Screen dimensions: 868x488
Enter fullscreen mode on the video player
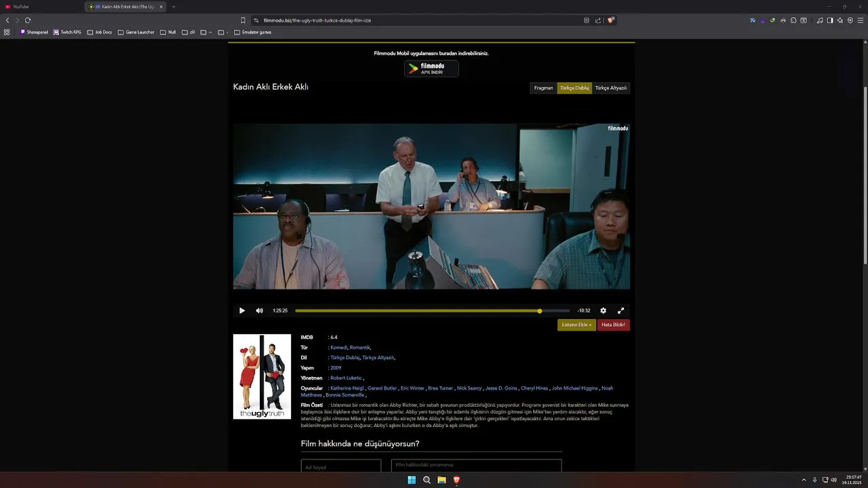pyautogui.click(x=620, y=310)
